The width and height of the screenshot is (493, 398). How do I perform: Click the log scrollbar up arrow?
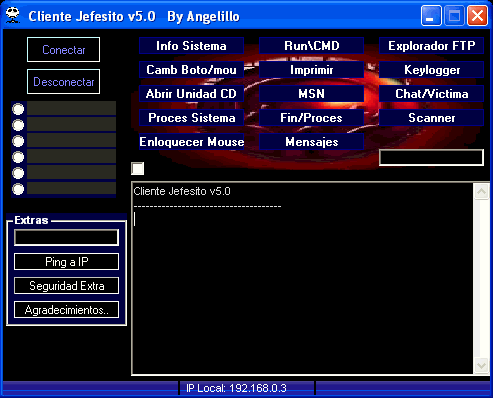(x=481, y=191)
